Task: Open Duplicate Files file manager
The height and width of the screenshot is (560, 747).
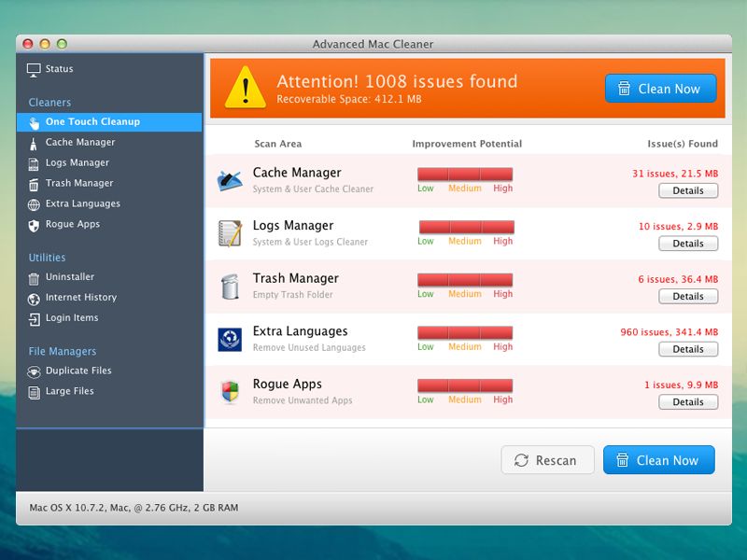Action: (78, 371)
